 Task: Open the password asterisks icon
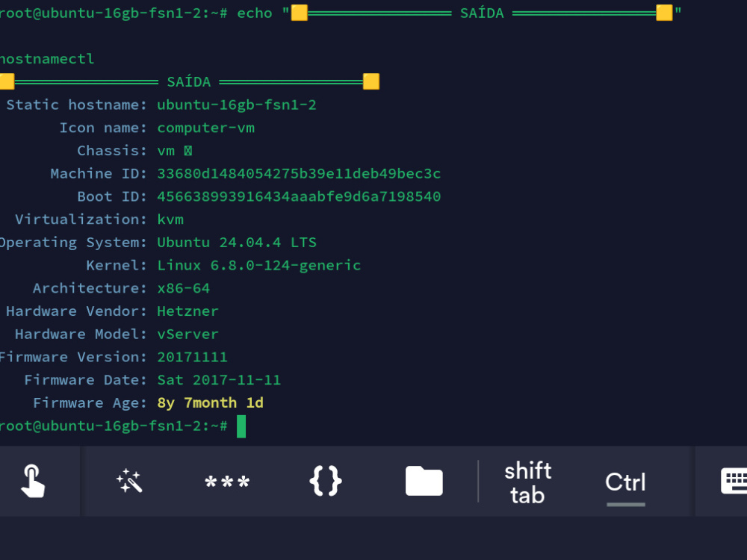coord(227,482)
